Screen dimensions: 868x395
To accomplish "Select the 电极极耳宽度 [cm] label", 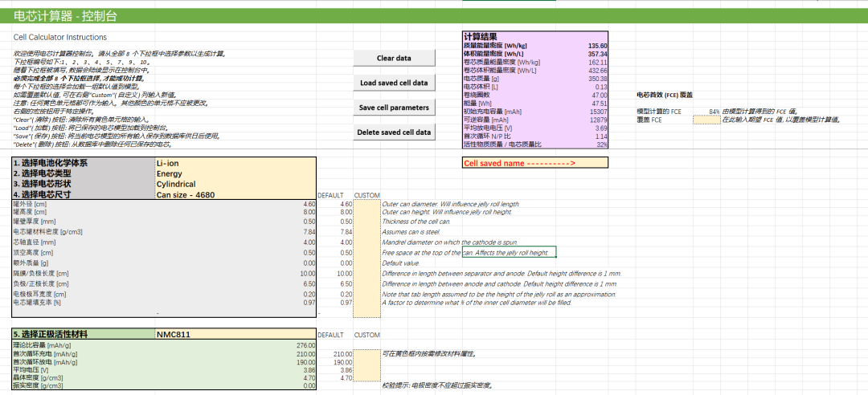I will click(40, 295).
